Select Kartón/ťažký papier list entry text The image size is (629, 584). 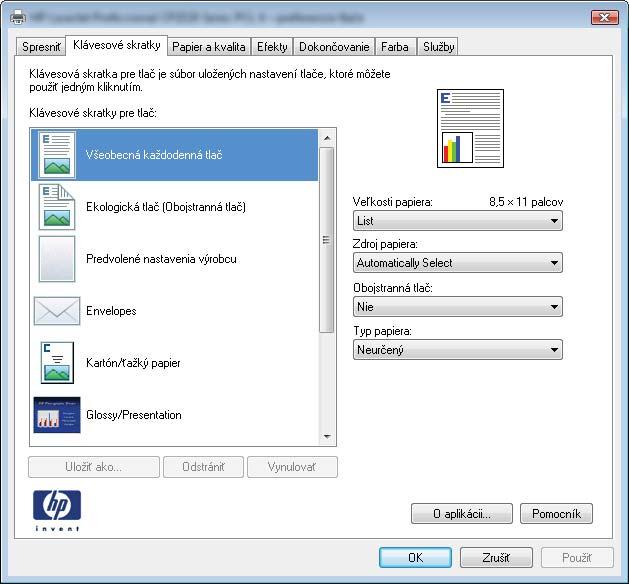pos(133,363)
